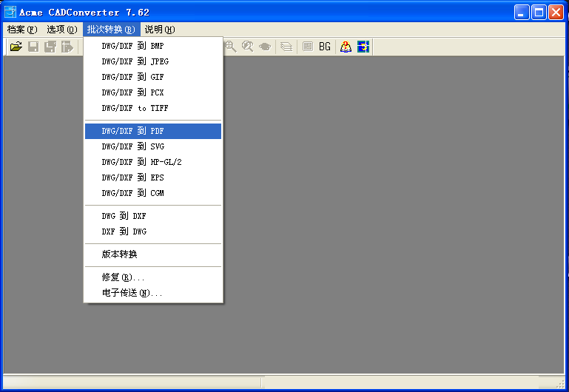Click the pan hand icon
This screenshot has width=569, height=392.
point(265,47)
